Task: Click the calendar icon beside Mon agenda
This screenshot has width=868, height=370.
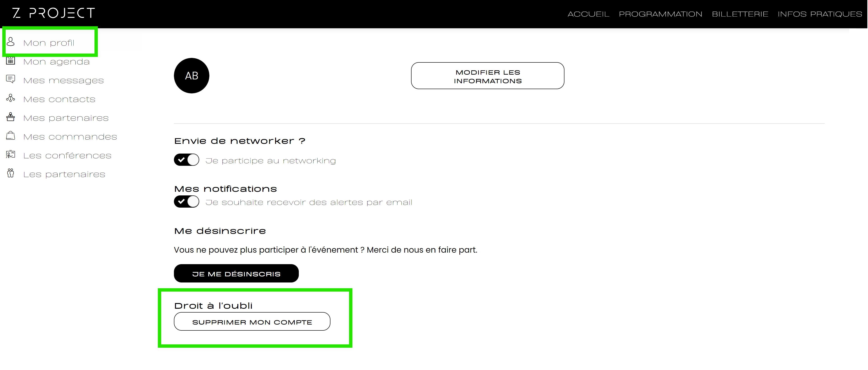Action: (11, 61)
